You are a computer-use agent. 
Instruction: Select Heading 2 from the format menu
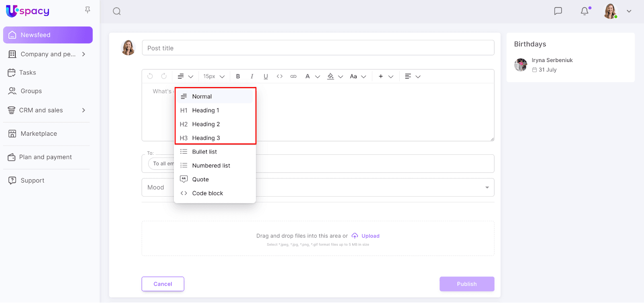[206, 124]
